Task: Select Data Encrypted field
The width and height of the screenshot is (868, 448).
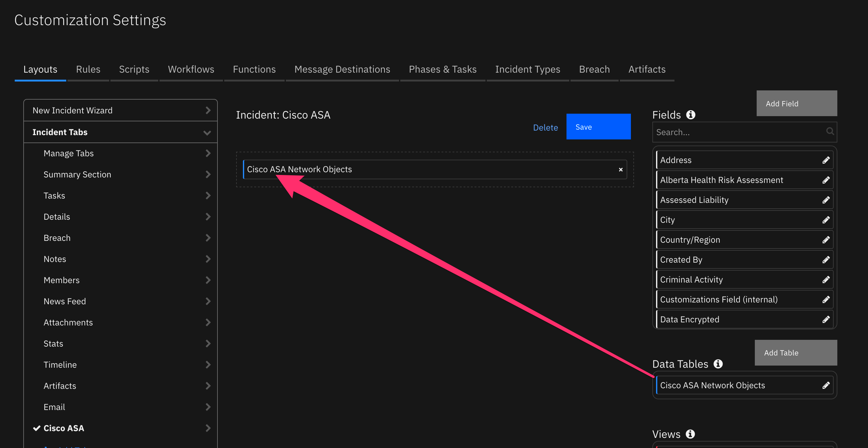Action: coord(744,319)
